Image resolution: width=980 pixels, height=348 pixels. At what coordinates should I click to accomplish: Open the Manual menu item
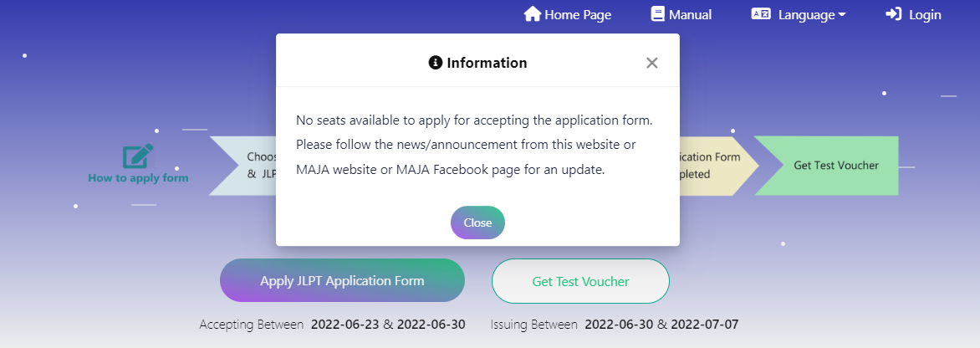(681, 14)
